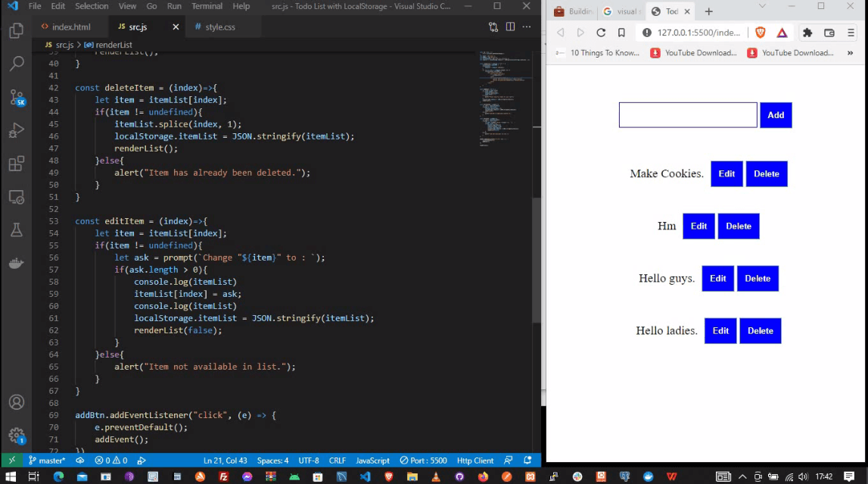Click Delete next to Make Cookies
The width and height of the screenshot is (868, 484).
point(766,174)
